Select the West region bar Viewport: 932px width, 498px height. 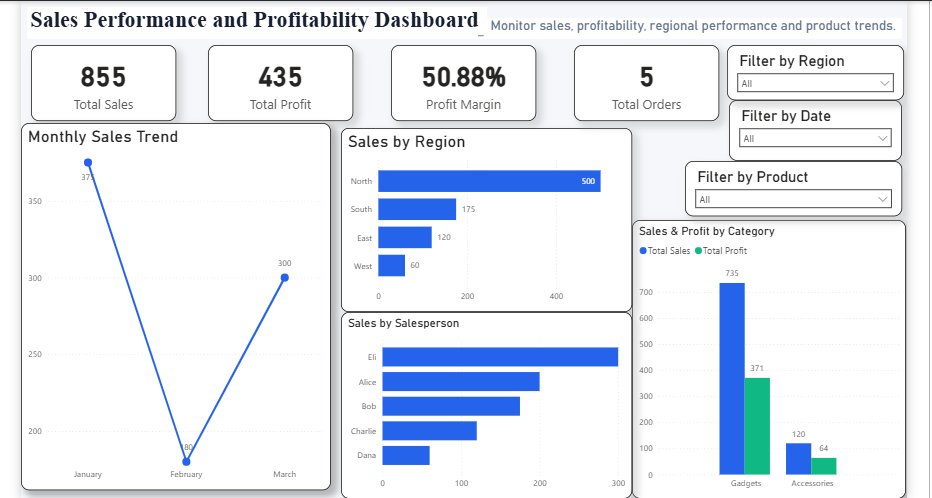[x=392, y=266]
